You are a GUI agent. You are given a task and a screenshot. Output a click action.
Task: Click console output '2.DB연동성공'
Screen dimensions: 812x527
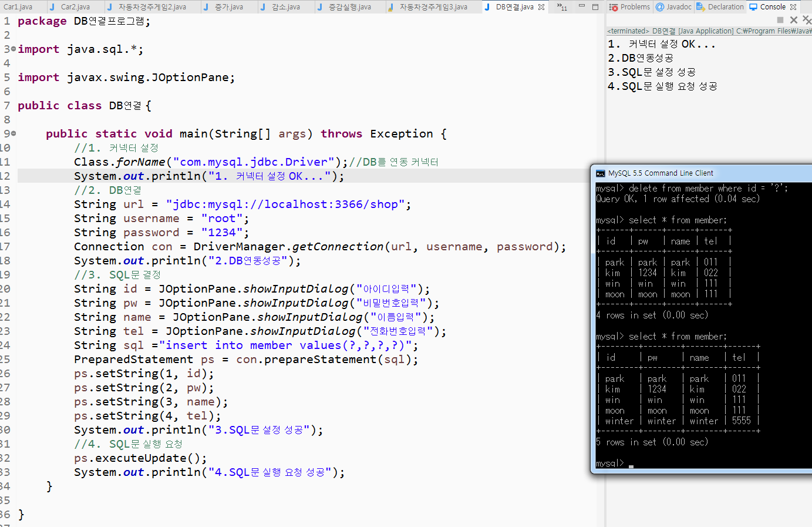641,58
